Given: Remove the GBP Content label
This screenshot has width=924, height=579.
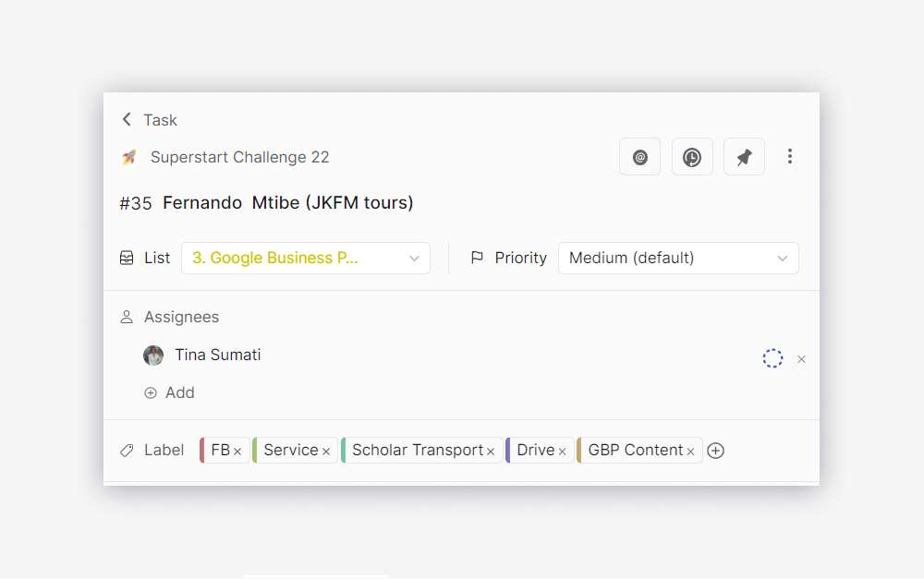Looking at the screenshot, I should point(690,452).
